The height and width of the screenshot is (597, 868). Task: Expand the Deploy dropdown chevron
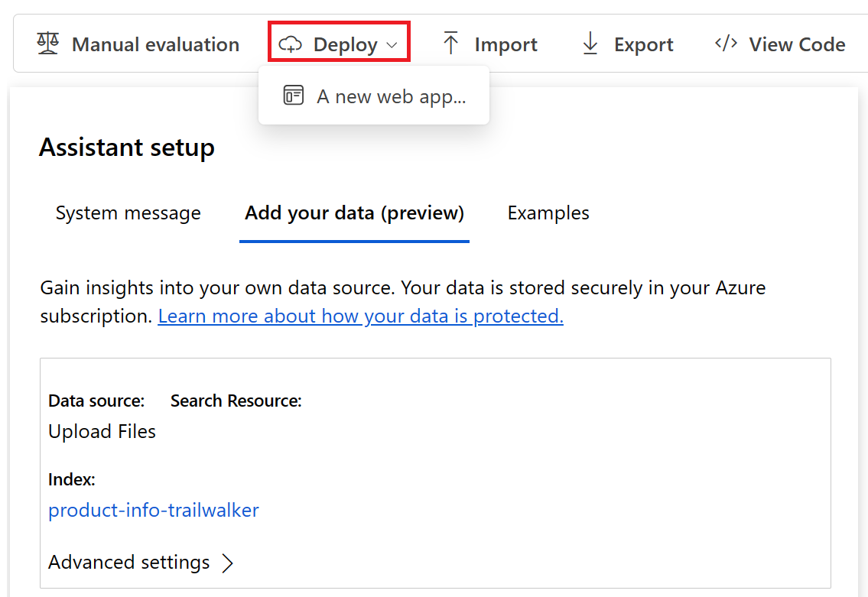coord(392,45)
